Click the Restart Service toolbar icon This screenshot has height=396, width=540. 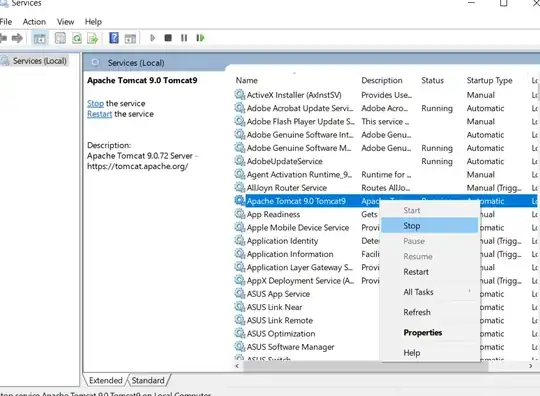pyautogui.click(x=200, y=38)
